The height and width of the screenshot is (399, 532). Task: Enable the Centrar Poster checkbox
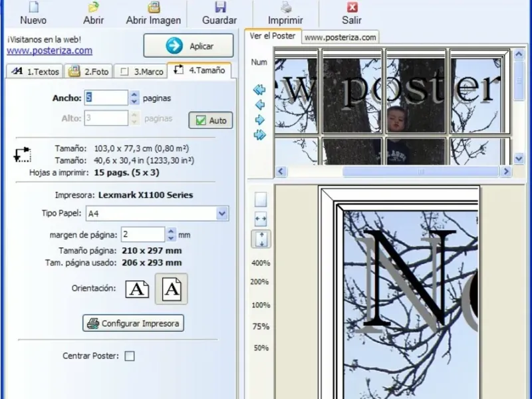130,356
